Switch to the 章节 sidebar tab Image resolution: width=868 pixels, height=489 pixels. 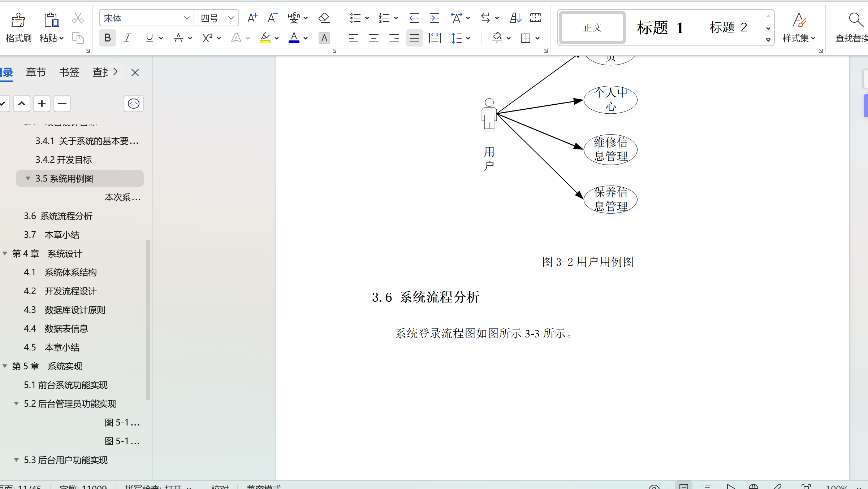[x=36, y=72]
